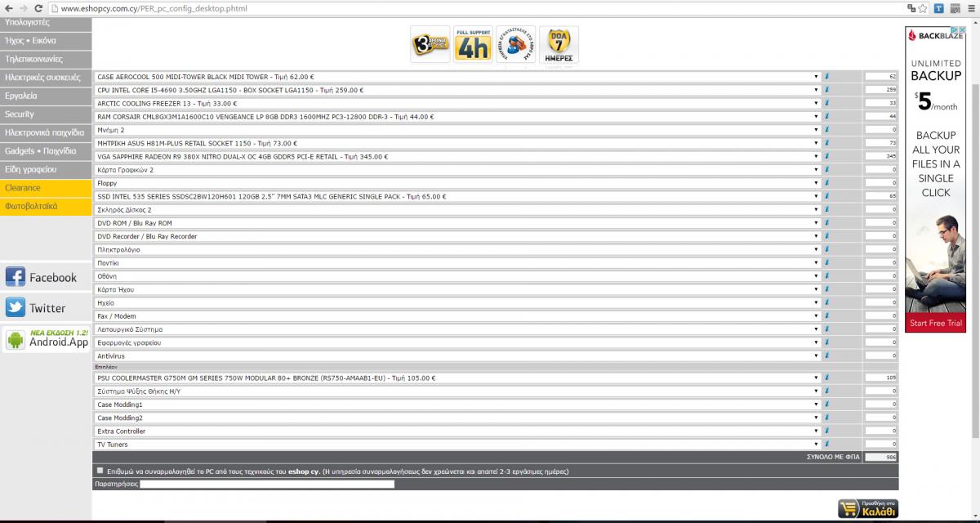Expand the Κάρτα Γραφικών 2 dropdown
This screenshot has width=980, height=523.
pyautogui.click(x=457, y=170)
